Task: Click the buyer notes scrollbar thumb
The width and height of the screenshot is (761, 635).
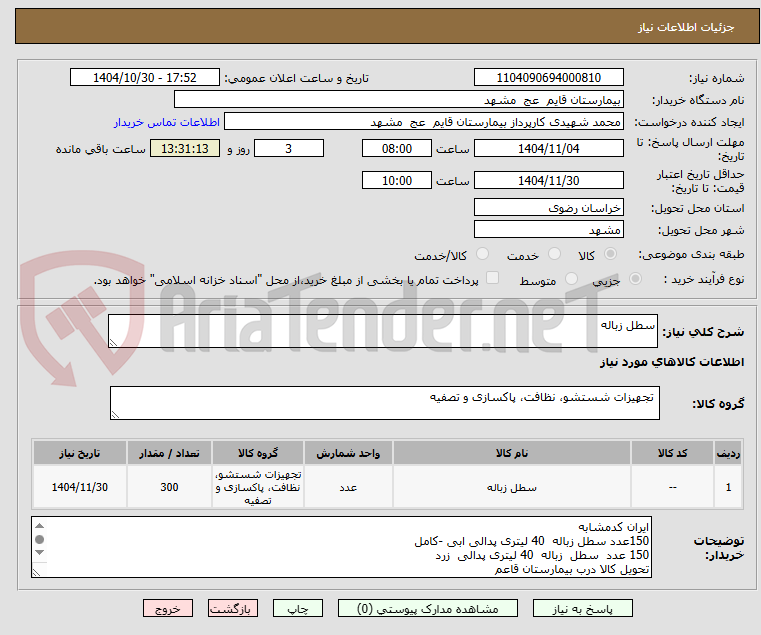Action: pyautogui.click(x=40, y=539)
